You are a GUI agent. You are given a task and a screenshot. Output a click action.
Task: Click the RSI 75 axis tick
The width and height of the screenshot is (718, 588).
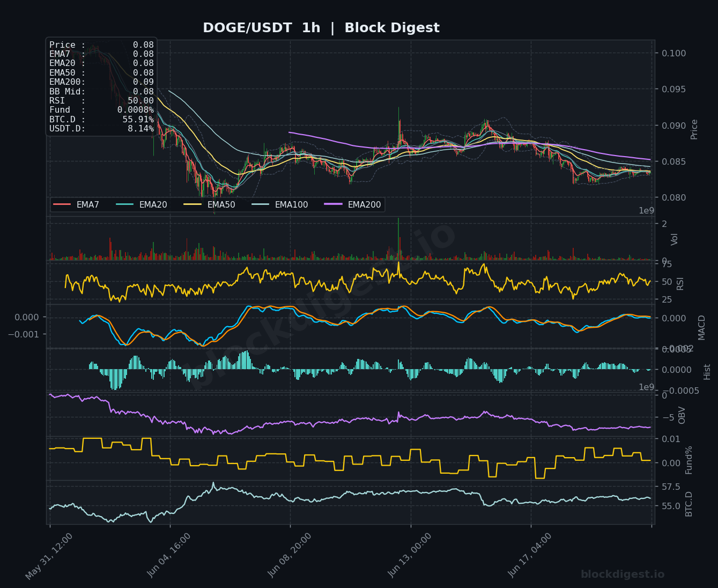click(667, 264)
